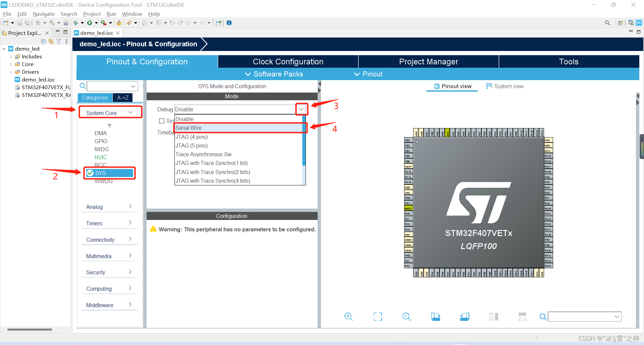Click the Open Perspective icon

point(620,23)
